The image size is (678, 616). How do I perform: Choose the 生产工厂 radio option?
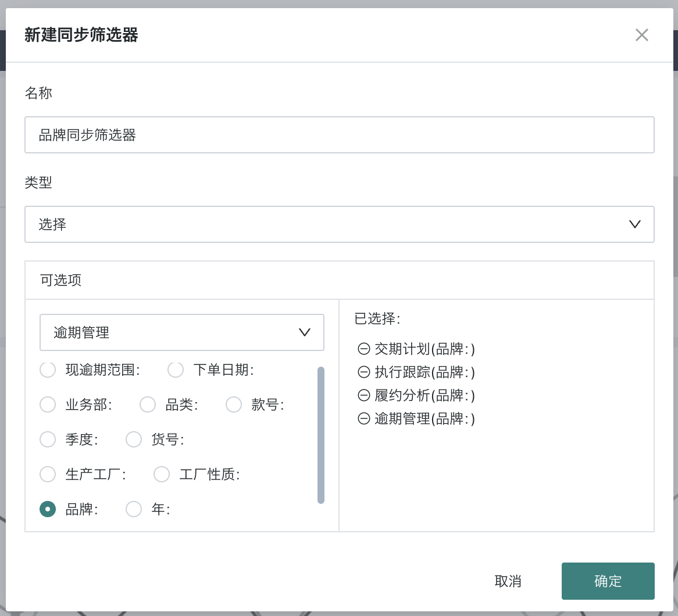(x=48, y=474)
